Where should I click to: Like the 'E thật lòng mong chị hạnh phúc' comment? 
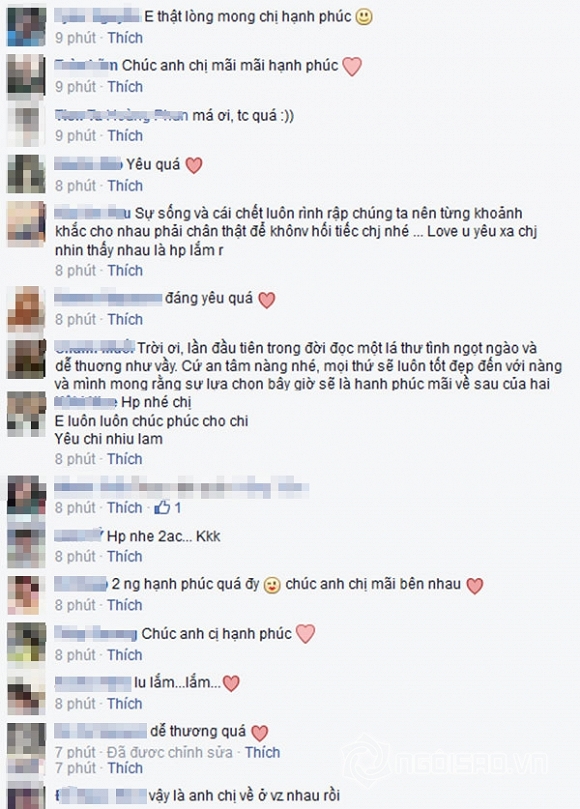point(125,38)
